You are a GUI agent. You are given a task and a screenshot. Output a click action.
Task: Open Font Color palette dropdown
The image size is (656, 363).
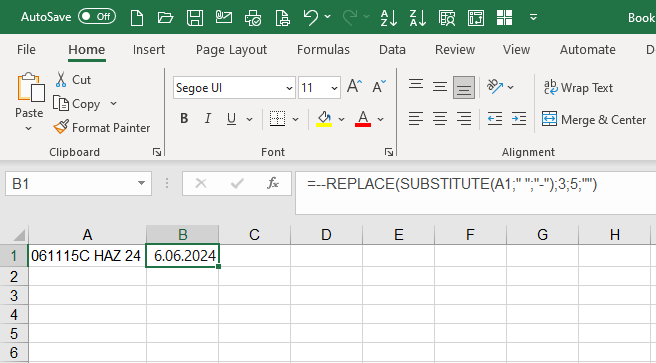tap(381, 119)
